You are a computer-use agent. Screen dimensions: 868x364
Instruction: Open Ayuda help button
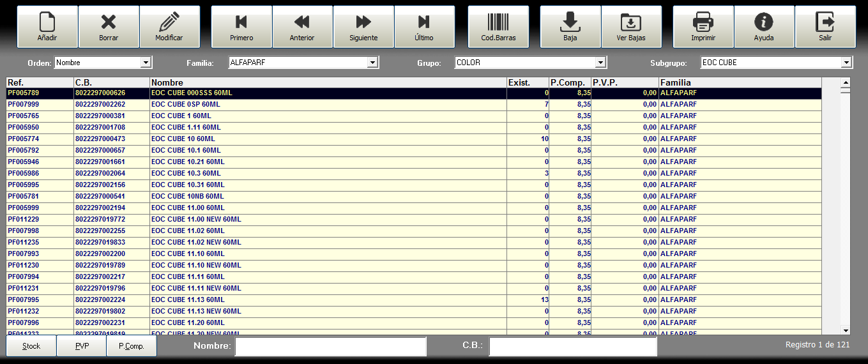(764, 27)
